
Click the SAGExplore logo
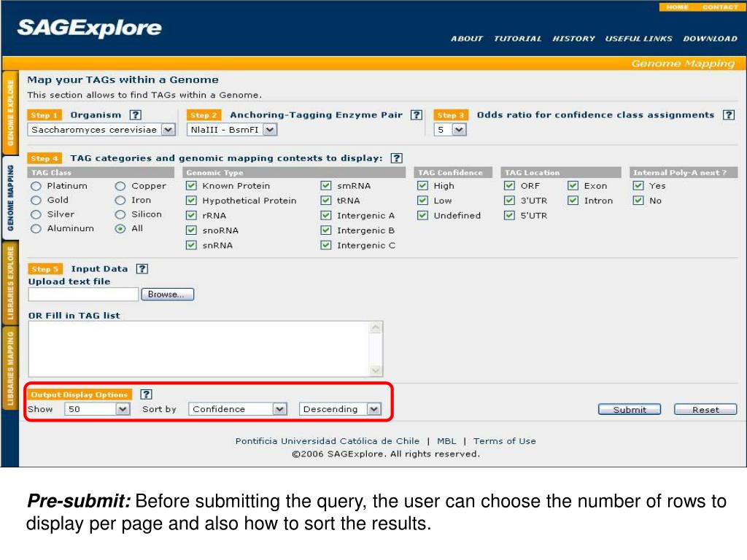(90, 28)
